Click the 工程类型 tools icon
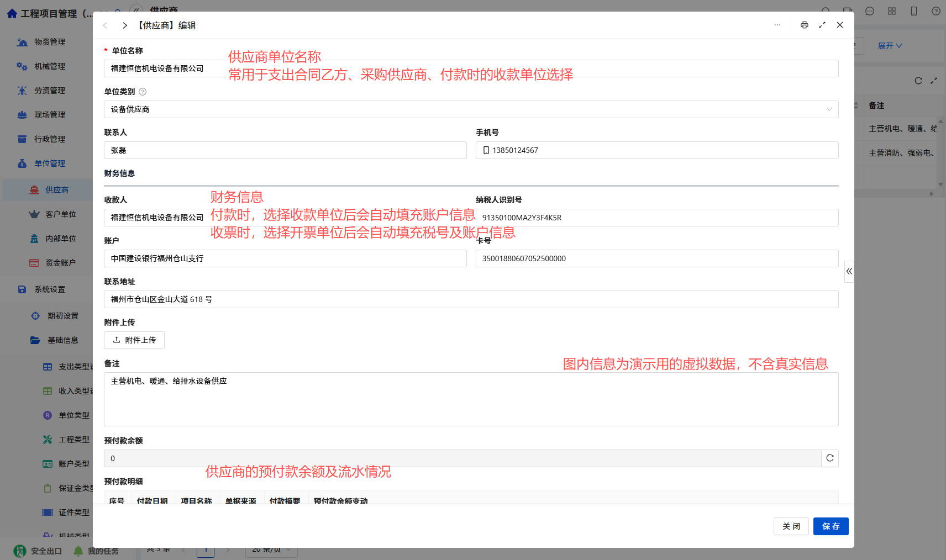This screenshot has width=946, height=560. pyautogui.click(x=48, y=440)
